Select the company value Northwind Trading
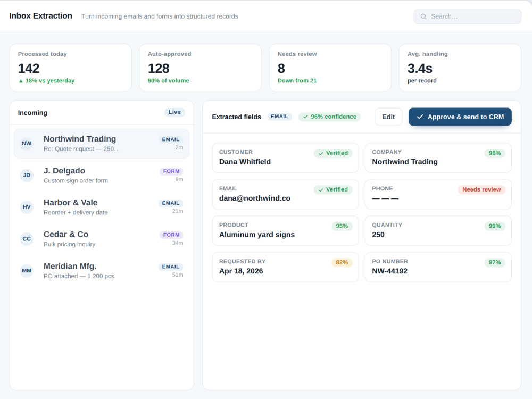The image size is (532, 399). pyautogui.click(x=405, y=162)
